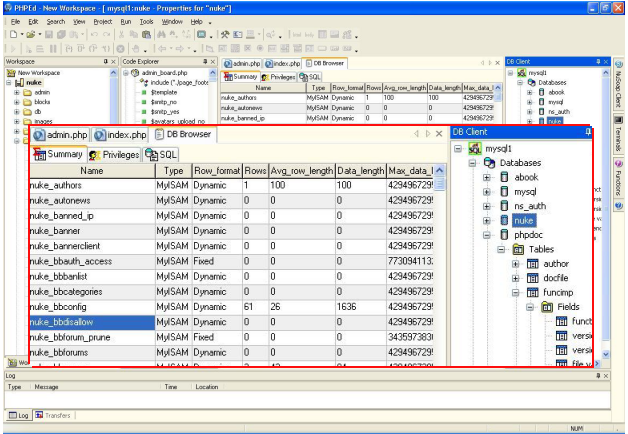Click the Open folder toolbar icon
Screen dimensions: 628x434
[x=30, y=34]
